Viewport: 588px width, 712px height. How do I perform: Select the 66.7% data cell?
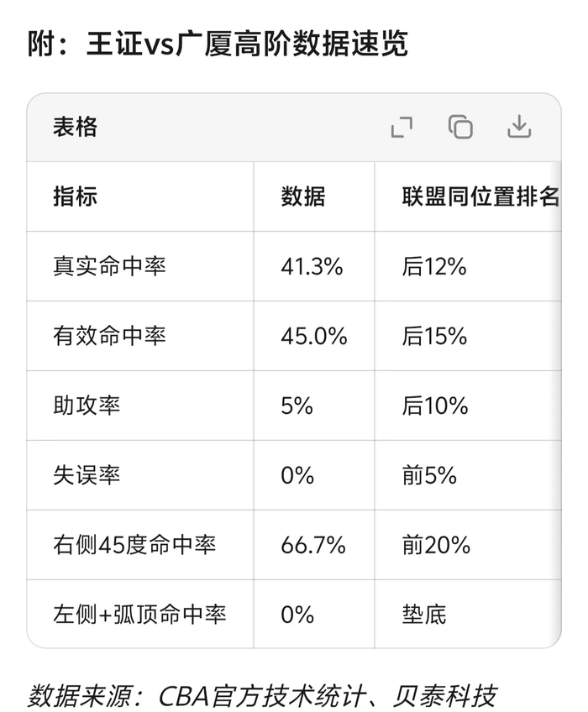[x=313, y=545]
